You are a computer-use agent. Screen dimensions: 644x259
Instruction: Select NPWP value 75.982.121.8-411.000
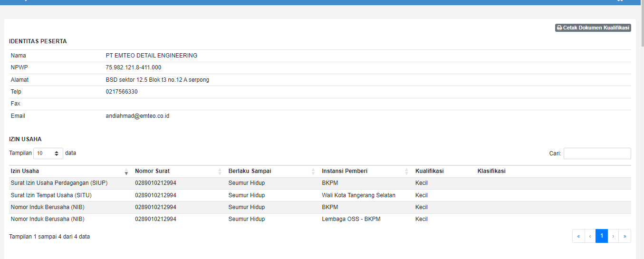134,67
